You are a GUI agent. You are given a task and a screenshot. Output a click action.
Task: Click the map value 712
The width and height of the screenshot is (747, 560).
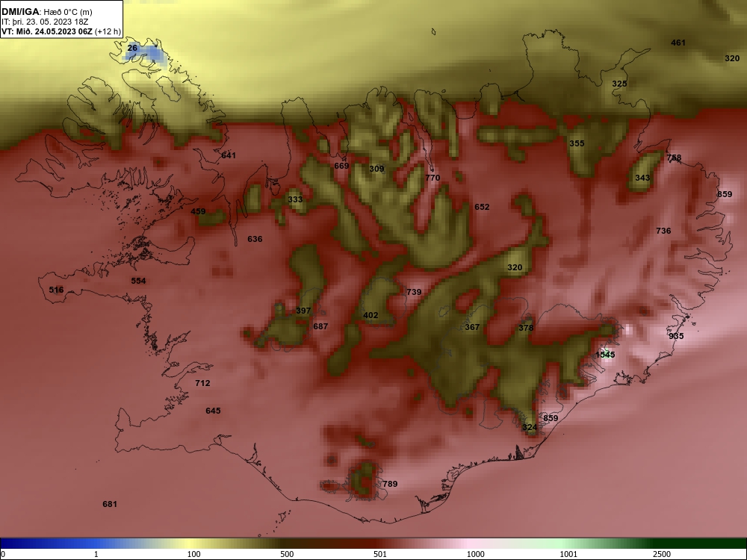tap(202, 383)
